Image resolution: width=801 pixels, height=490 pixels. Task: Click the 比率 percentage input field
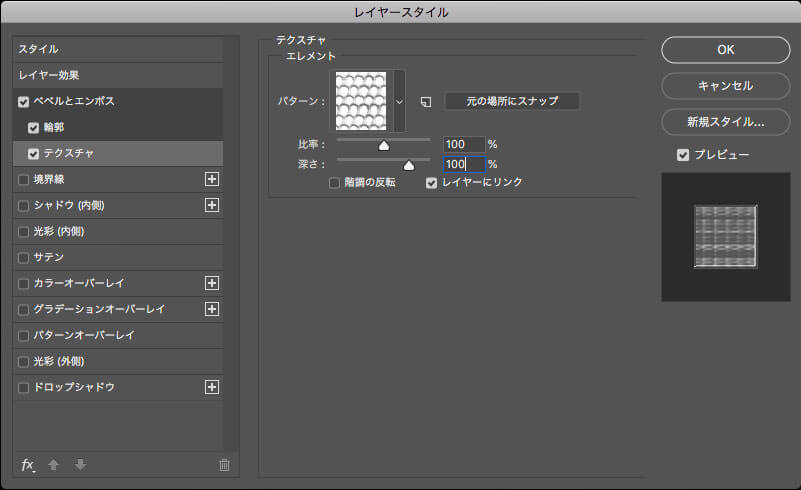464,145
